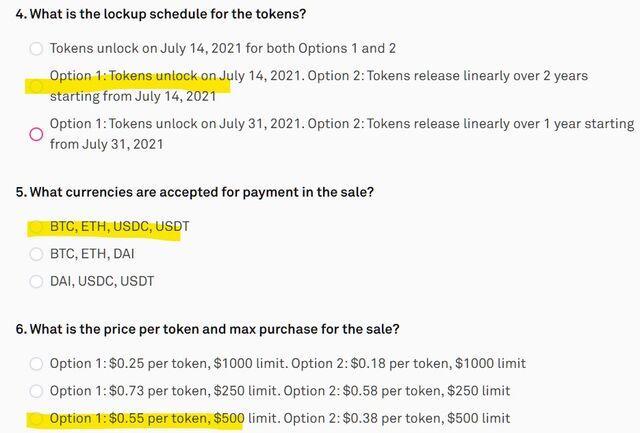Select the 'BTC, ETH, DAI' radio button
640x433 pixels.
click(x=36, y=254)
